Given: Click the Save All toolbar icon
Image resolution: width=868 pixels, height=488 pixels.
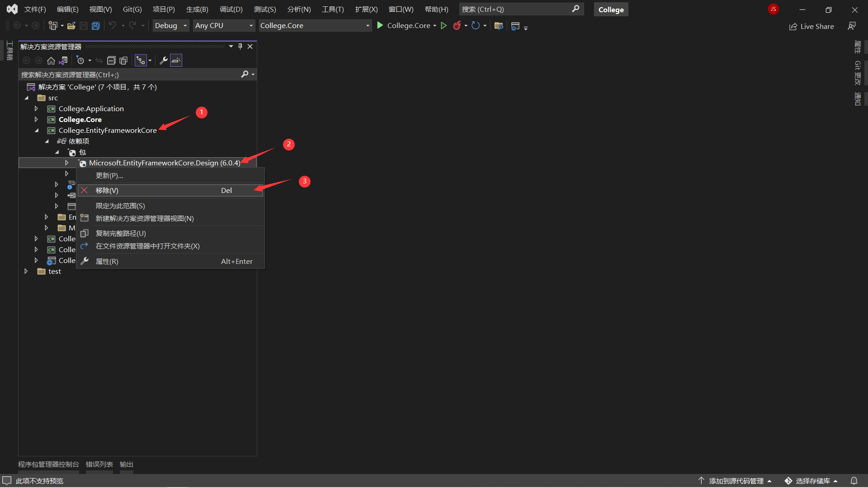Looking at the screenshot, I should pos(96,26).
